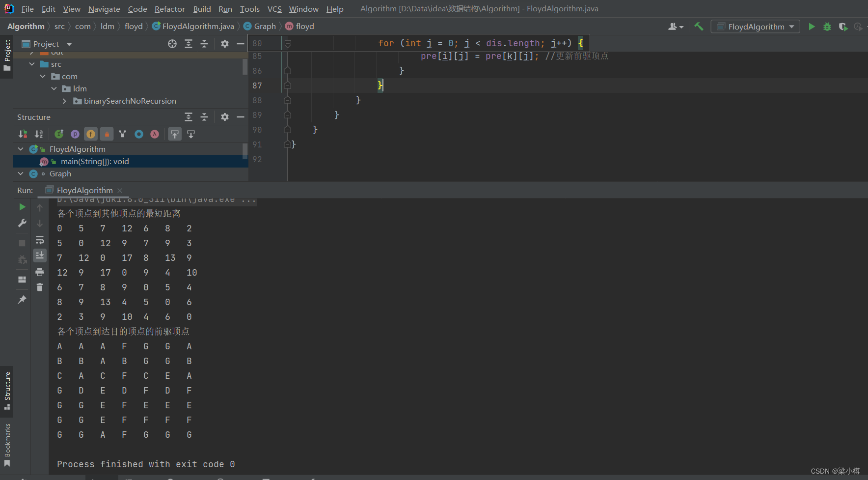This screenshot has height=480, width=868.
Task: Open the Refactor menu
Action: [x=170, y=9]
